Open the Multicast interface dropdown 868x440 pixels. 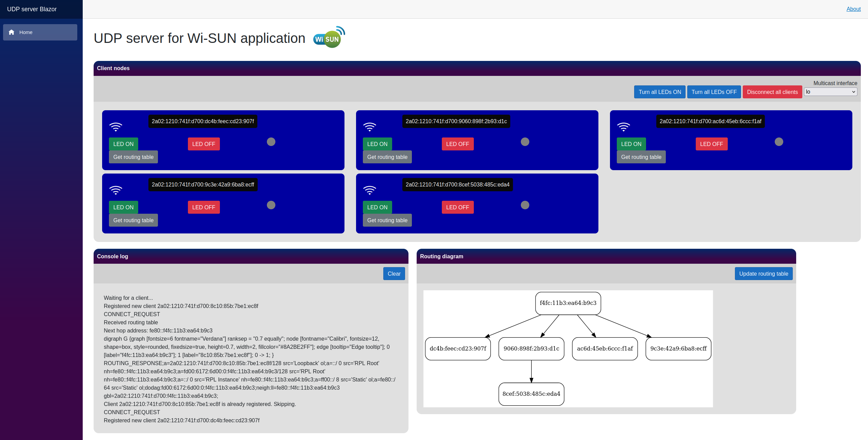[x=830, y=92]
